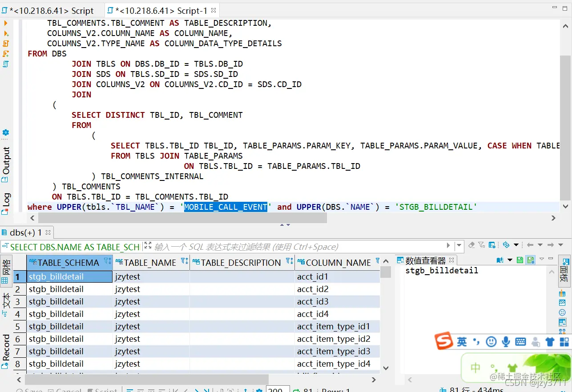
Task: Navigate back with the left arrow
Action: tap(530, 245)
